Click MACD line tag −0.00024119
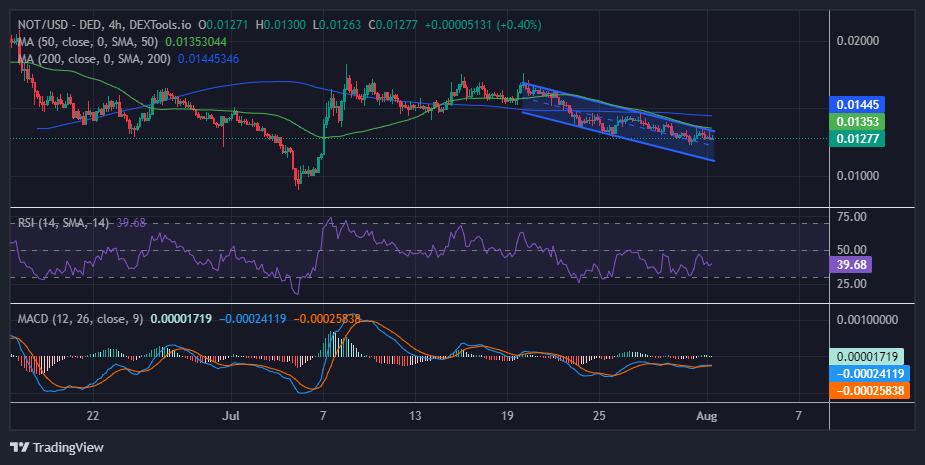Screen dimensions: 925x465 pyautogui.click(x=870, y=374)
